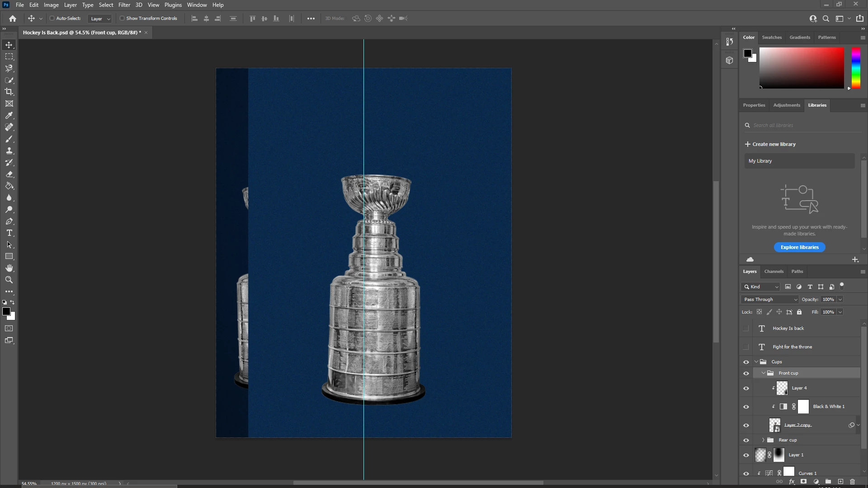
Task: Select the Zoom tool
Action: click(x=9, y=280)
